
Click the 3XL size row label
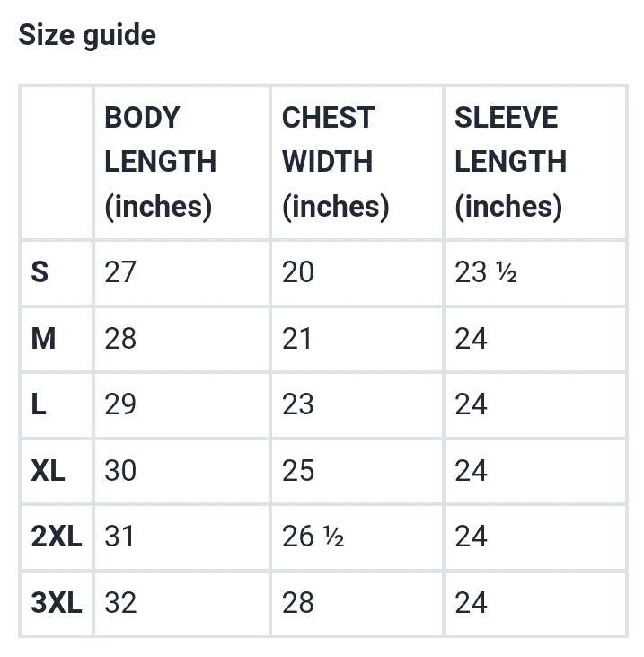(x=56, y=603)
